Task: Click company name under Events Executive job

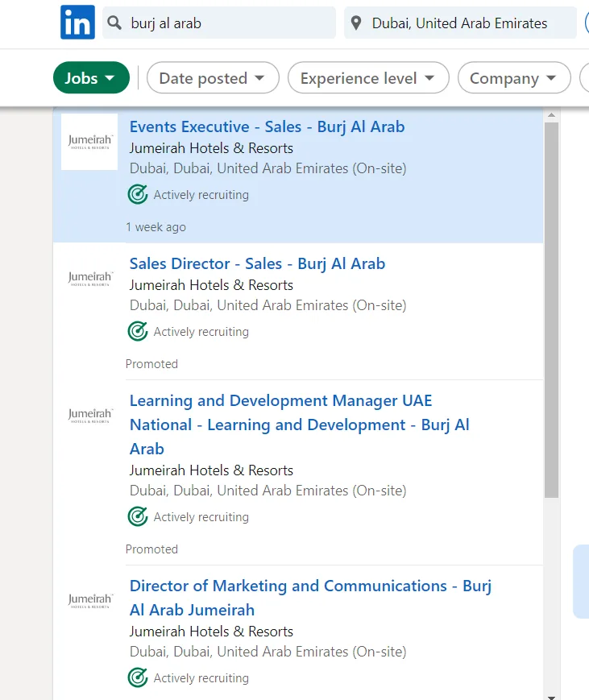Action: (x=211, y=148)
